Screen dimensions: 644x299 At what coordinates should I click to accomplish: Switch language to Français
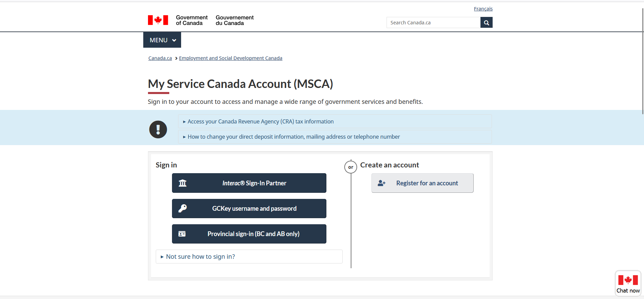tap(483, 9)
